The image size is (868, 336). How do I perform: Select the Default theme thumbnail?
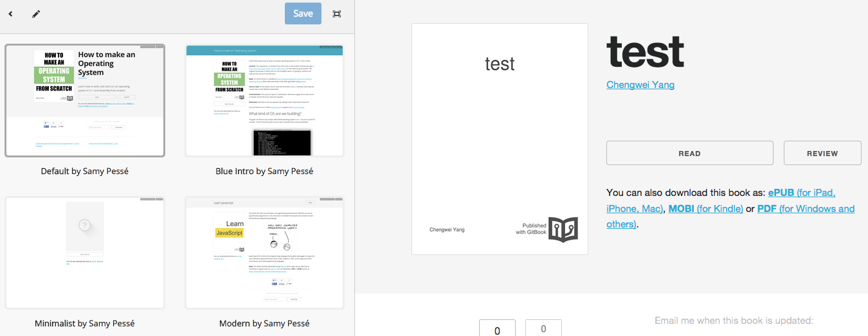[x=85, y=101]
